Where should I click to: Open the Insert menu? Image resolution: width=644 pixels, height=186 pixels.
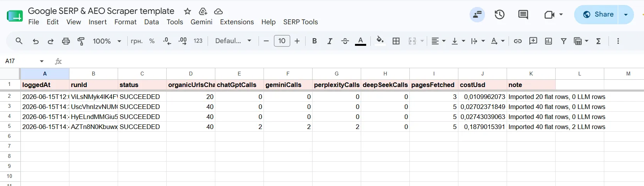click(x=98, y=22)
